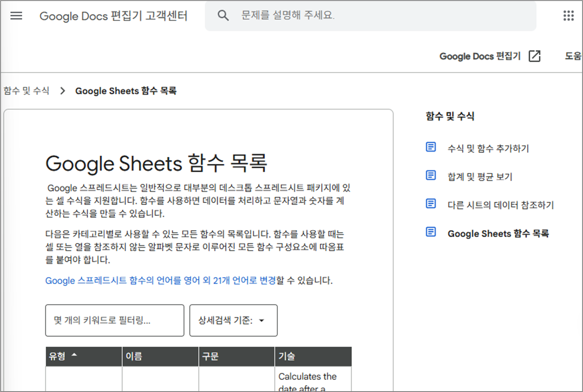The height and width of the screenshot is (392, 583).
Task: Open the 상세검색 기준 dropdown
Action: click(x=233, y=320)
